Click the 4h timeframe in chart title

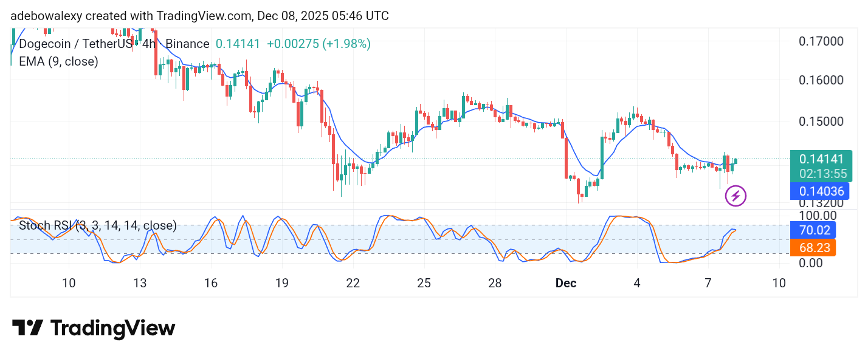point(148,44)
